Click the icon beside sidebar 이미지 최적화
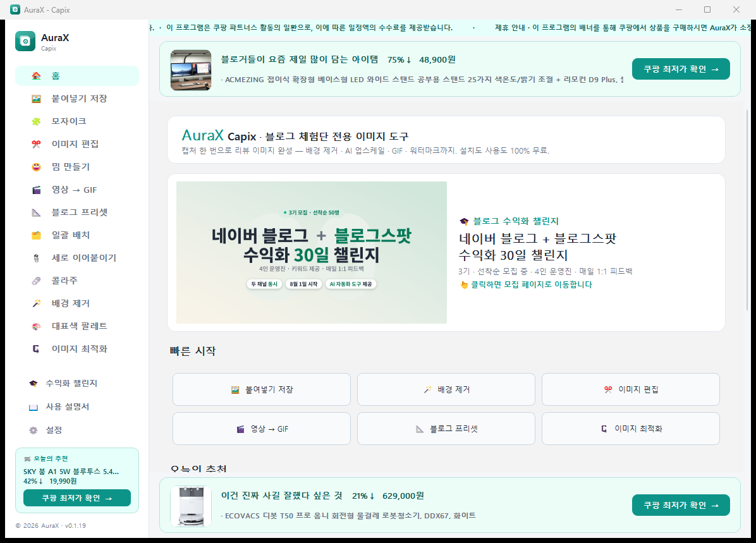This screenshot has width=756, height=543. click(36, 349)
